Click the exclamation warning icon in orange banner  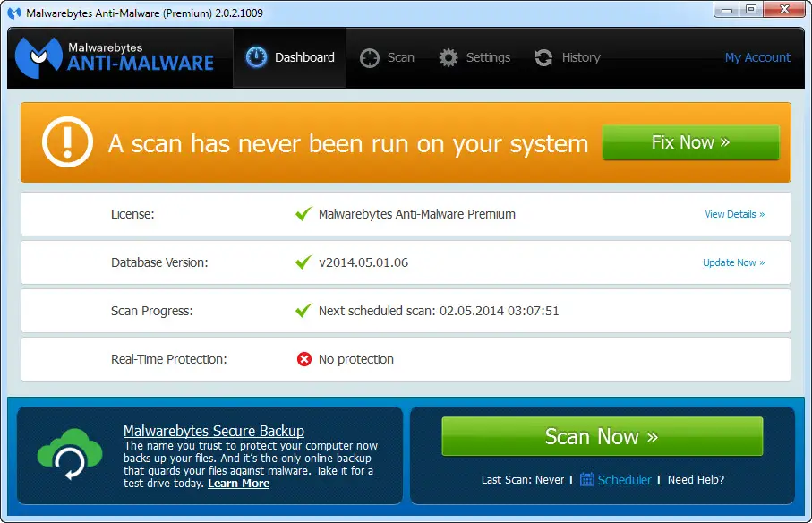[x=67, y=141]
